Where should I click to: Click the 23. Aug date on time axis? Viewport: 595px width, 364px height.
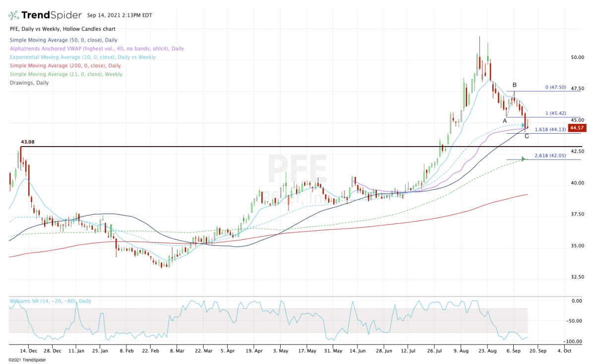click(x=487, y=350)
